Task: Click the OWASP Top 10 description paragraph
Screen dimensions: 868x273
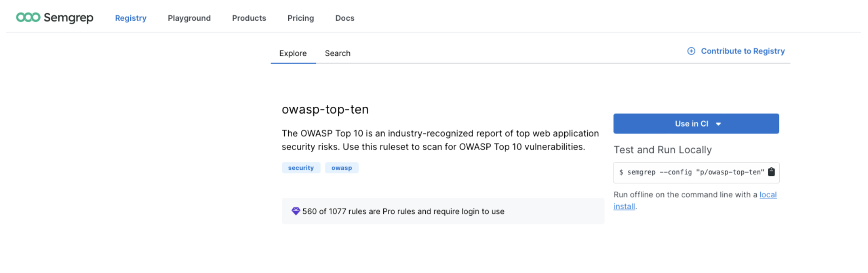Action: point(440,140)
